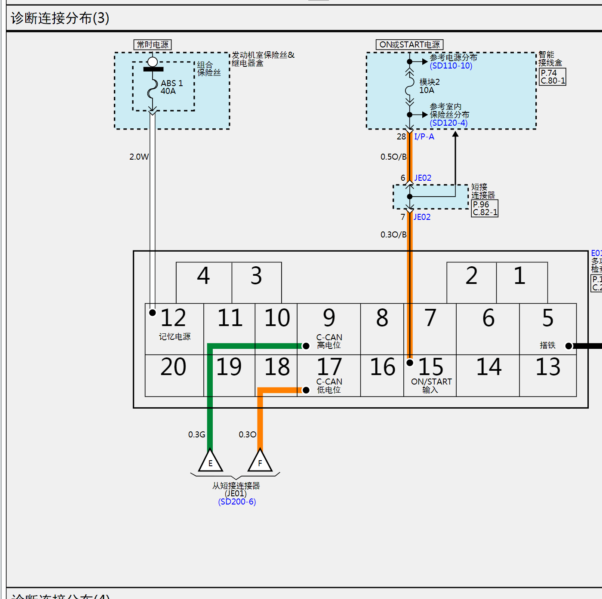
Task: Click connector pin 3
Action: [257, 283]
